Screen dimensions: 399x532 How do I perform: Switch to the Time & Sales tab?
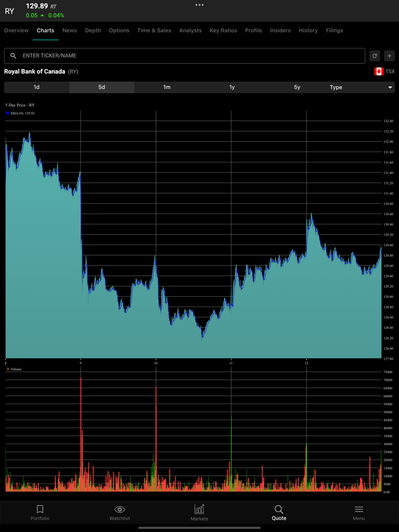[154, 31]
